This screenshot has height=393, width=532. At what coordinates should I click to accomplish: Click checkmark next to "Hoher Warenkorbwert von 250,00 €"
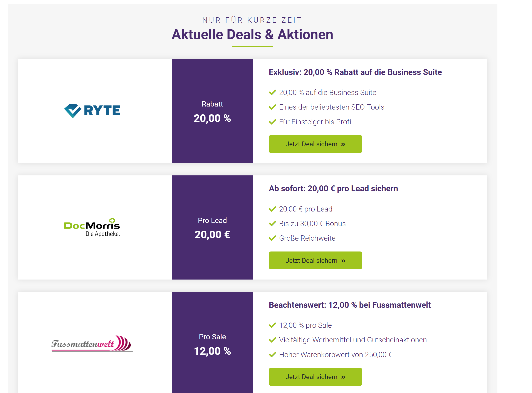click(x=272, y=355)
